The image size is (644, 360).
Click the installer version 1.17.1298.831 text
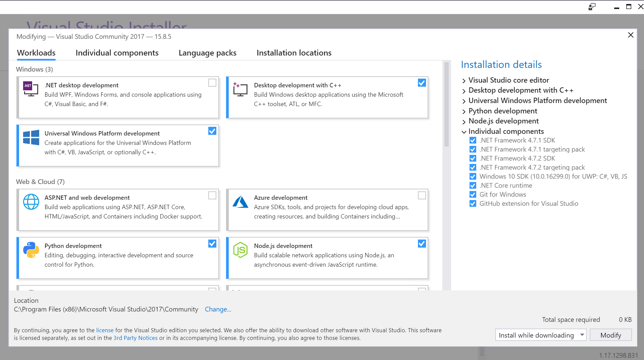pos(618,355)
